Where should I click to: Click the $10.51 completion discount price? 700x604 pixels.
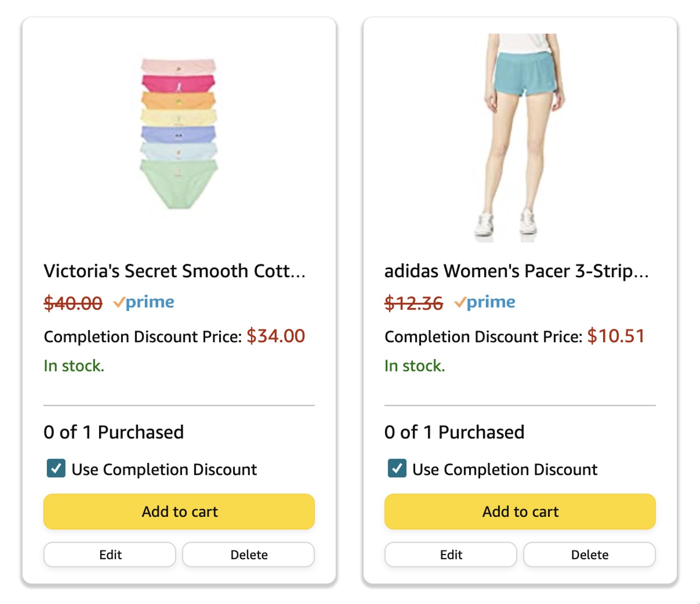click(616, 336)
